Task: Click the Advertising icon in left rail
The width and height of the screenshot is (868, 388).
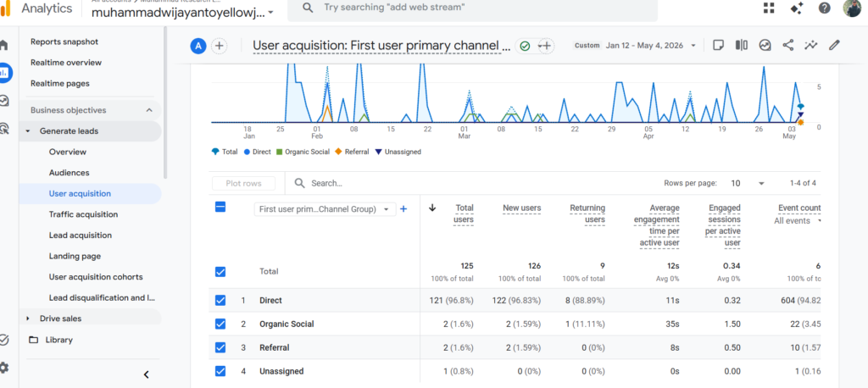Action: click(4, 129)
